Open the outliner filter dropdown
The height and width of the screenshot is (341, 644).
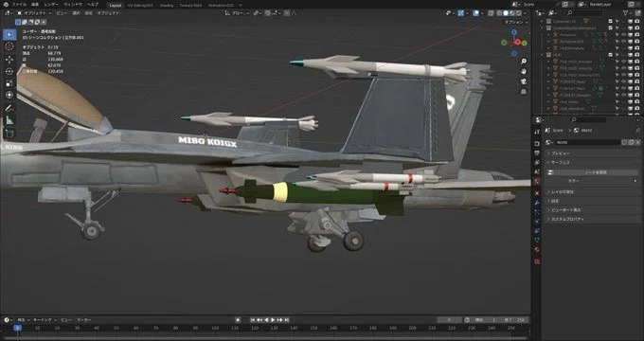(x=627, y=13)
